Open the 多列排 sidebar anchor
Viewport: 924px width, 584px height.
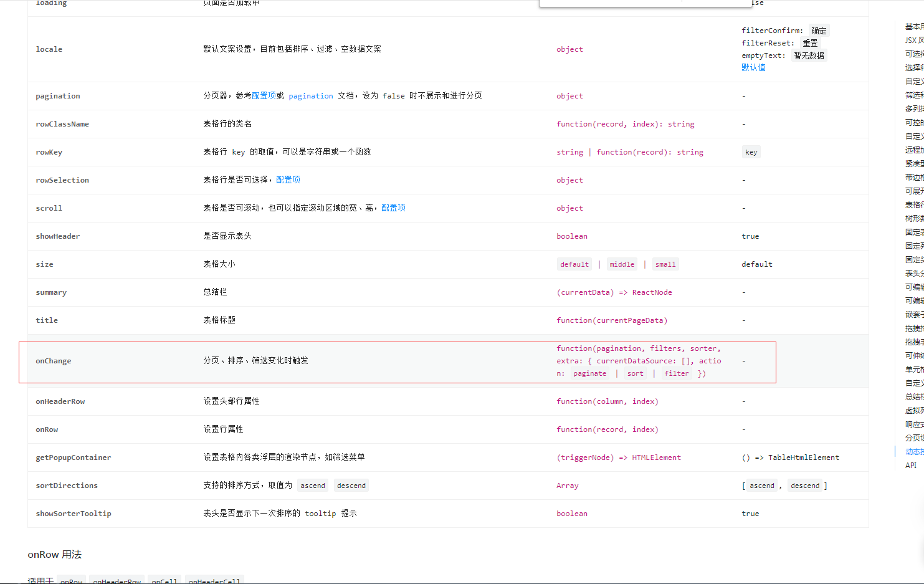pos(914,108)
